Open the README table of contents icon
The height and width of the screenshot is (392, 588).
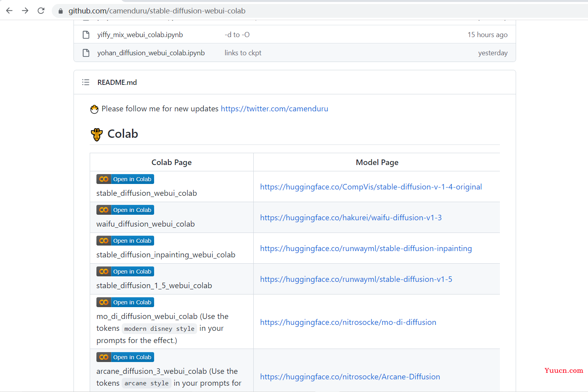click(x=86, y=82)
